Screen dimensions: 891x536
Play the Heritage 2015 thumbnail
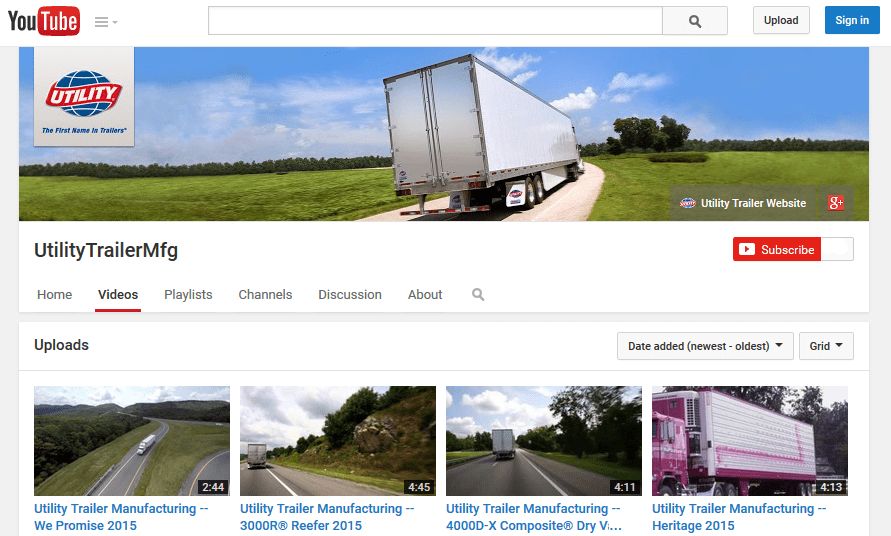click(750, 441)
